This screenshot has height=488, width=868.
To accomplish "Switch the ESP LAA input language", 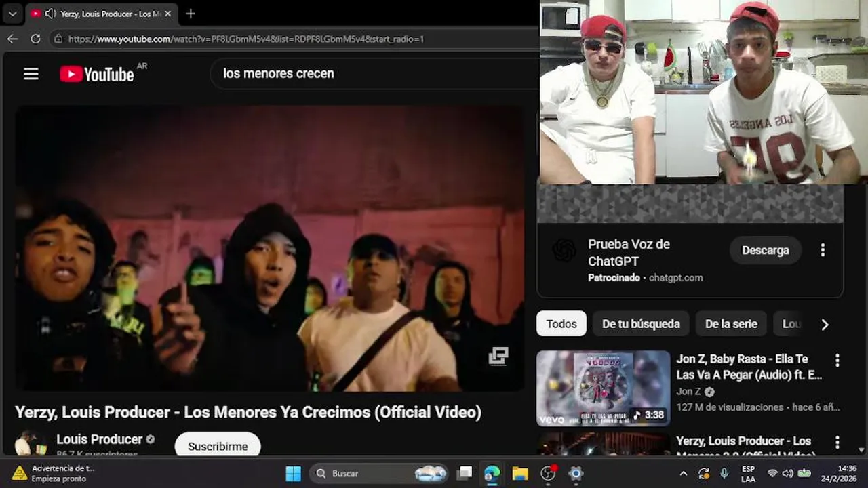I will point(748,473).
